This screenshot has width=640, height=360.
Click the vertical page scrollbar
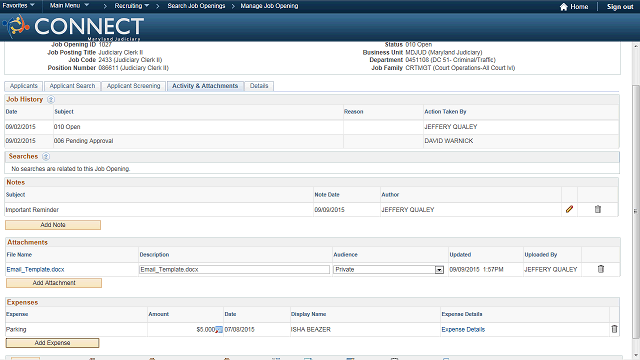pyautogui.click(x=636, y=212)
